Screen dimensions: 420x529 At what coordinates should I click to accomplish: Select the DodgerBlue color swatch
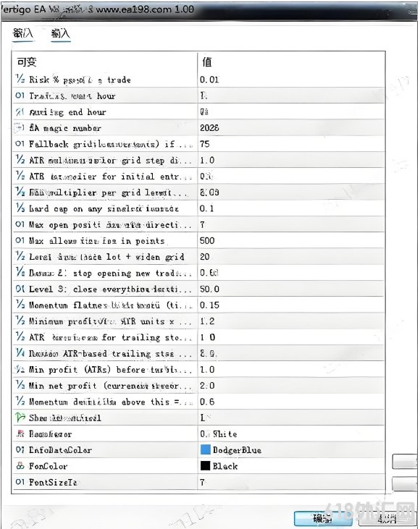(205, 449)
